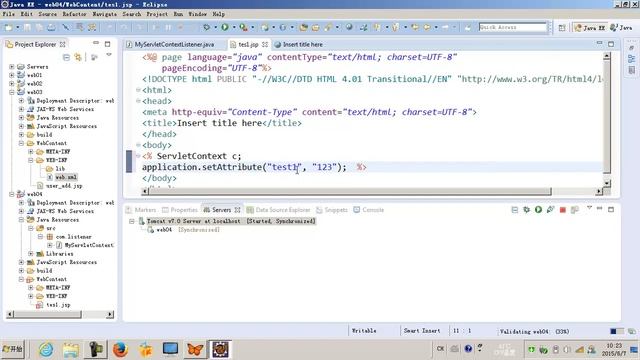Switch to the Java EE perspective
640x360 pixels.
[589, 28]
